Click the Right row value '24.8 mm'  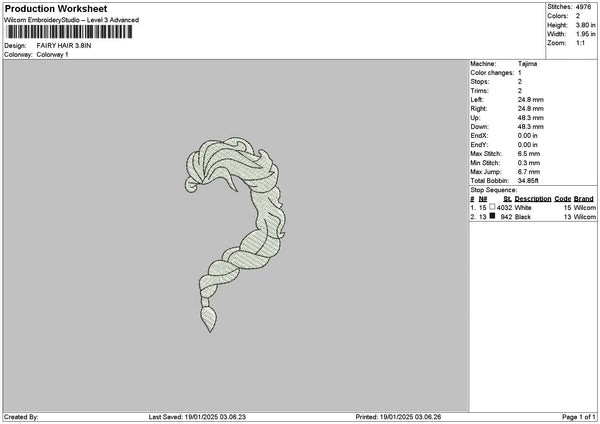531,109
